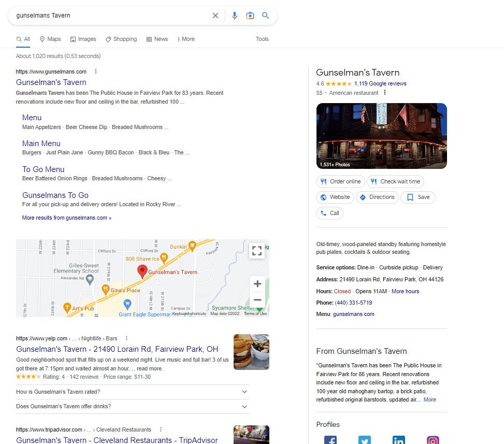Open the Menu sitelink
The image size is (504, 444).
click(32, 118)
